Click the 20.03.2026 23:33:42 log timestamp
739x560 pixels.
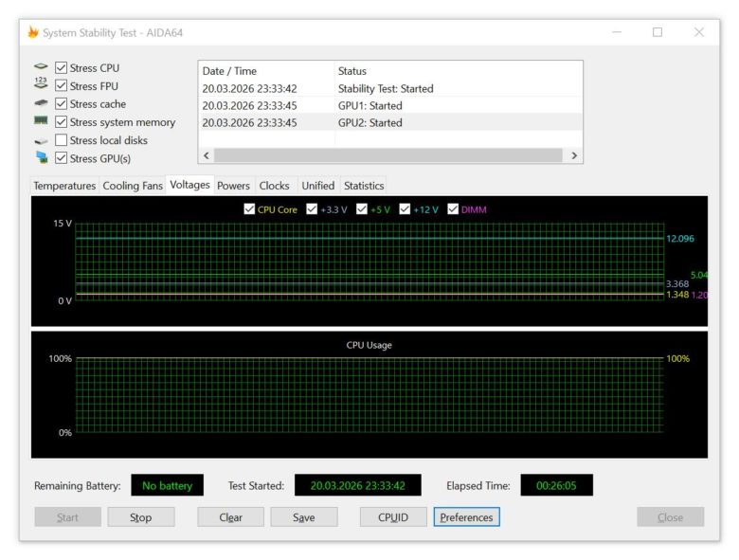pyautogui.click(x=249, y=89)
